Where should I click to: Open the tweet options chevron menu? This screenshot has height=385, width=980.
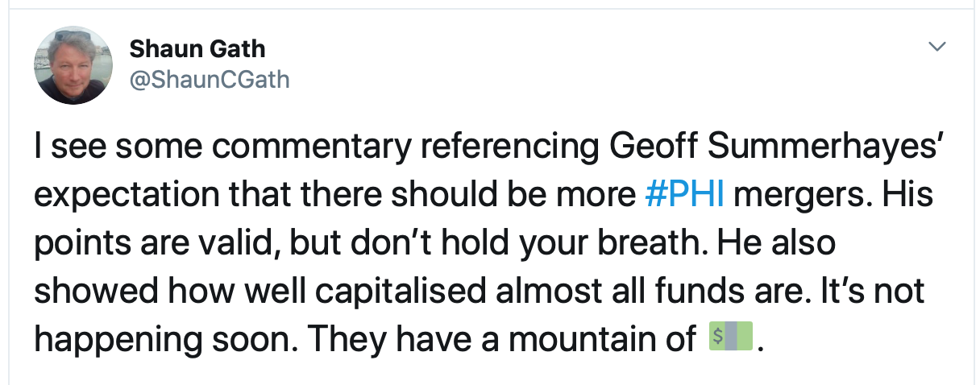(x=936, y=48)
